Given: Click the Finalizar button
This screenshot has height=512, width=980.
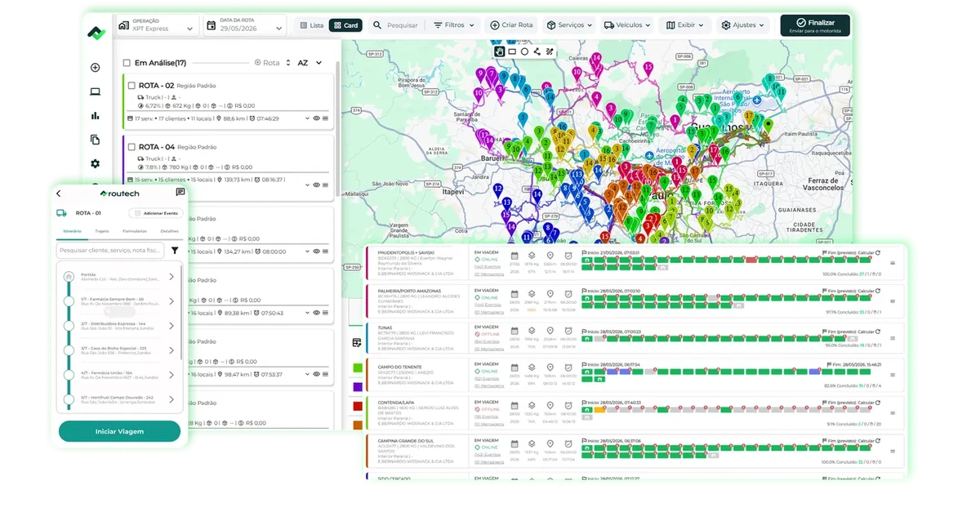Looking at the screenshot, I should click(815, 26).
